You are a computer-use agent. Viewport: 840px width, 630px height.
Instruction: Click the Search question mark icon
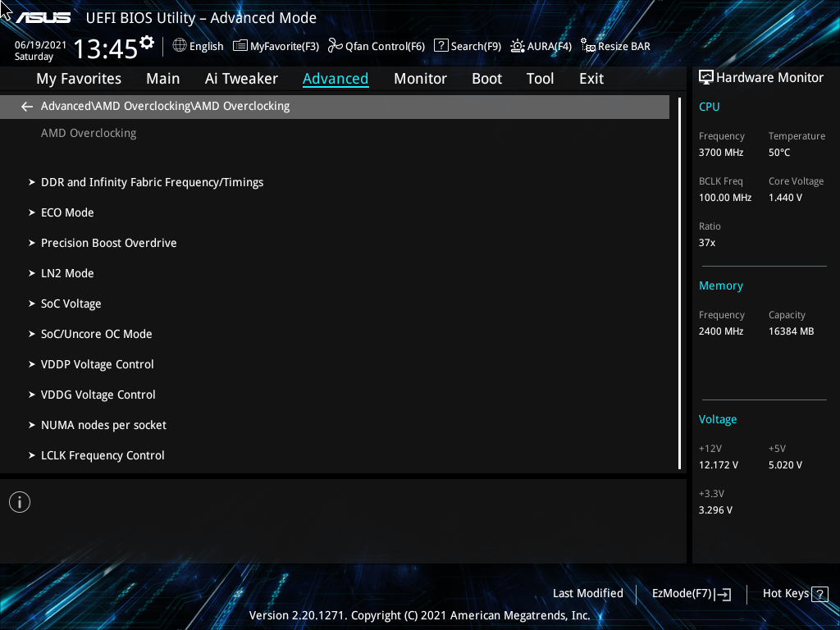pyautogui.click(x=441, y=46)
